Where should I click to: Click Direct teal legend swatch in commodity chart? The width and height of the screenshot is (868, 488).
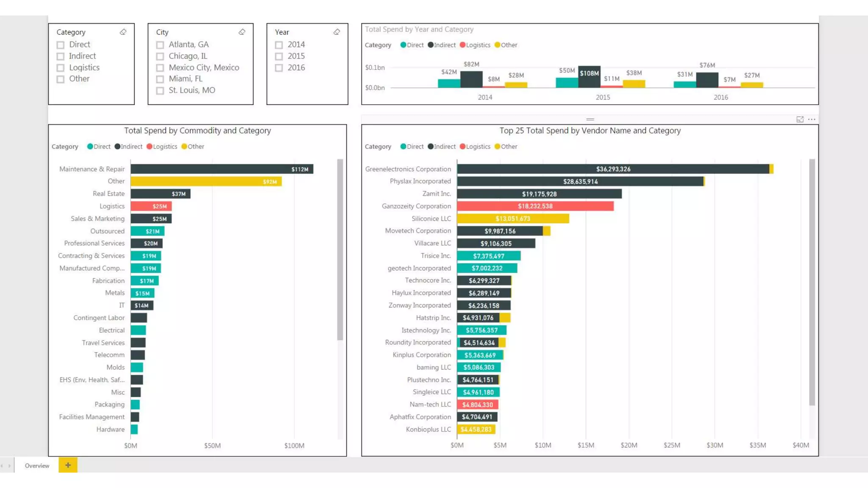pos(90,147)
